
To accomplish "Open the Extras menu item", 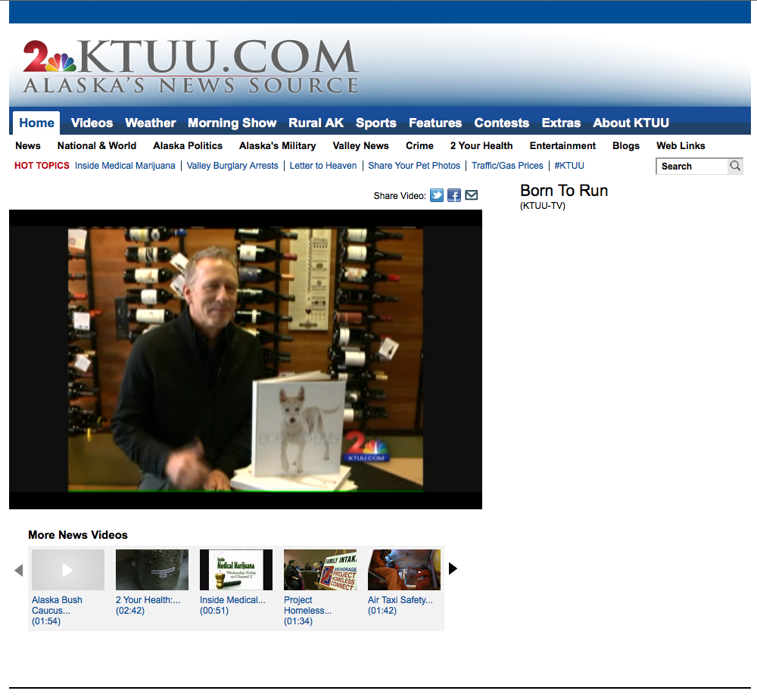I will 561,123.
